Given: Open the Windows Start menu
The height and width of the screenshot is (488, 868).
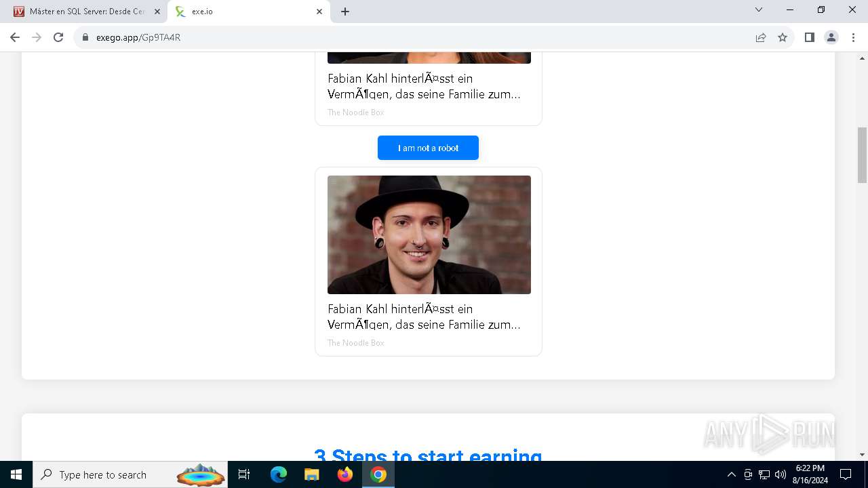Looking at the screenshot, I should click(16, 474).
